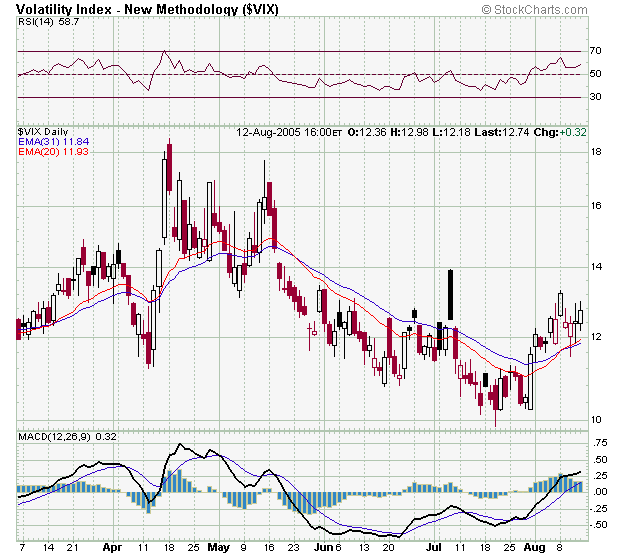
Task: Click the '12-Aug-2005 16:00 ET' date stamp
Action: (x=289, y=132)
